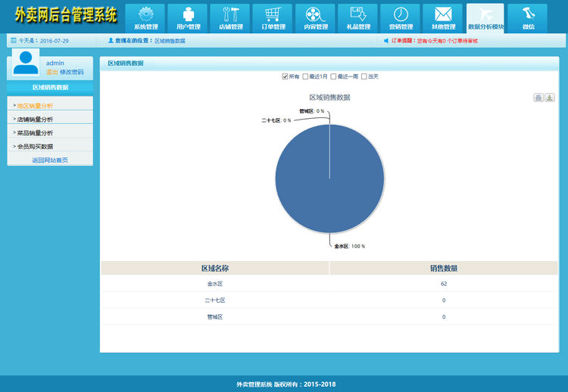This screenshot has height=392, width=568.
Task: Check the 当天 filter checkbox
Action: [x=364, y=76]
